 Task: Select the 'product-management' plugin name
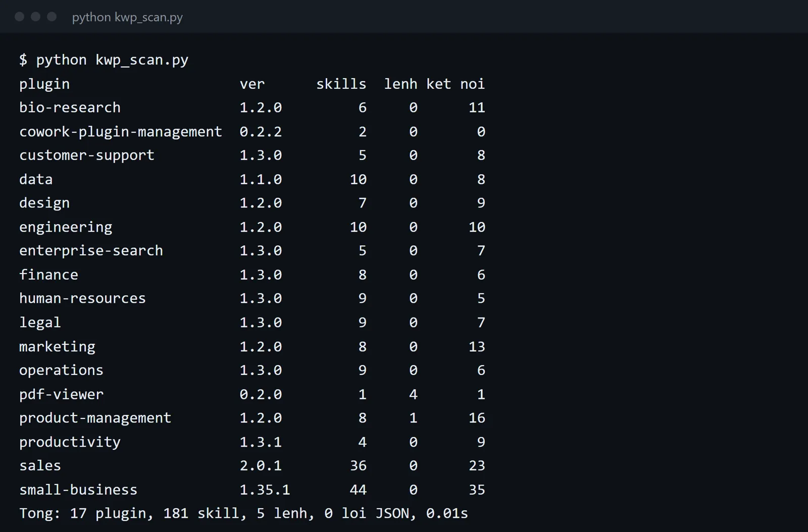(95, 418)
